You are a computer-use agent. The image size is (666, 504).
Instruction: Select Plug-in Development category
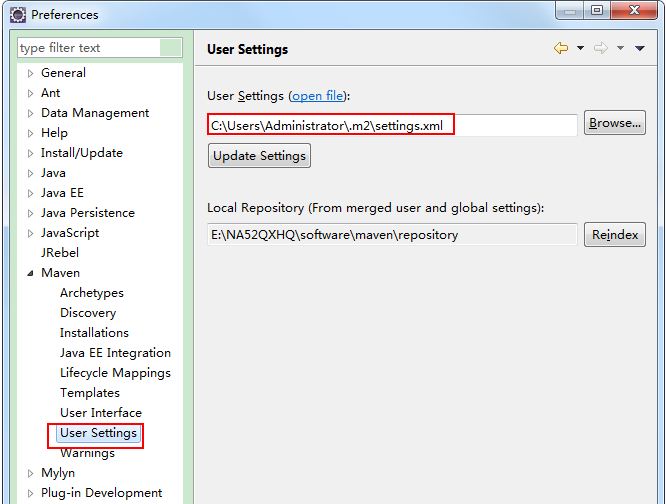pos(102,493)
